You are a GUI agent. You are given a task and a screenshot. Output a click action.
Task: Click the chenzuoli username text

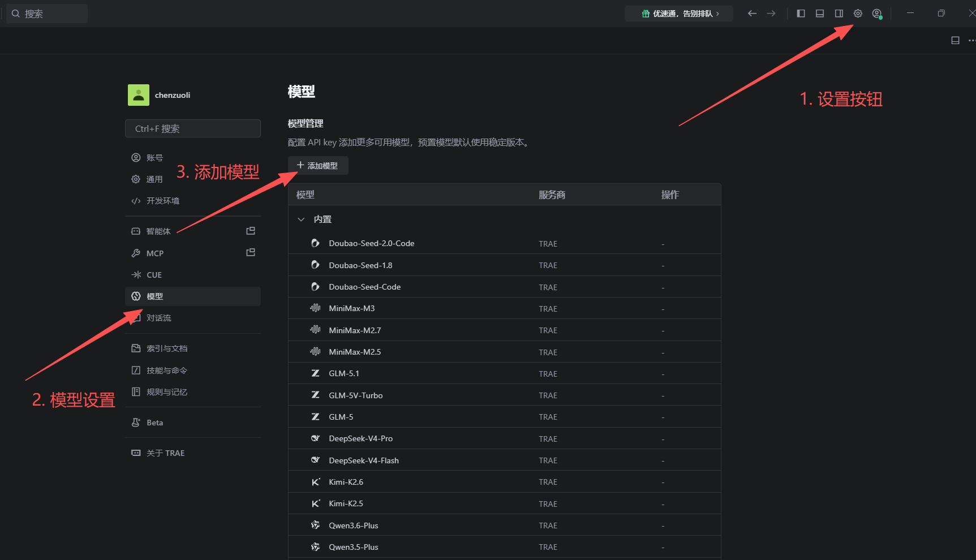(173, 95)
